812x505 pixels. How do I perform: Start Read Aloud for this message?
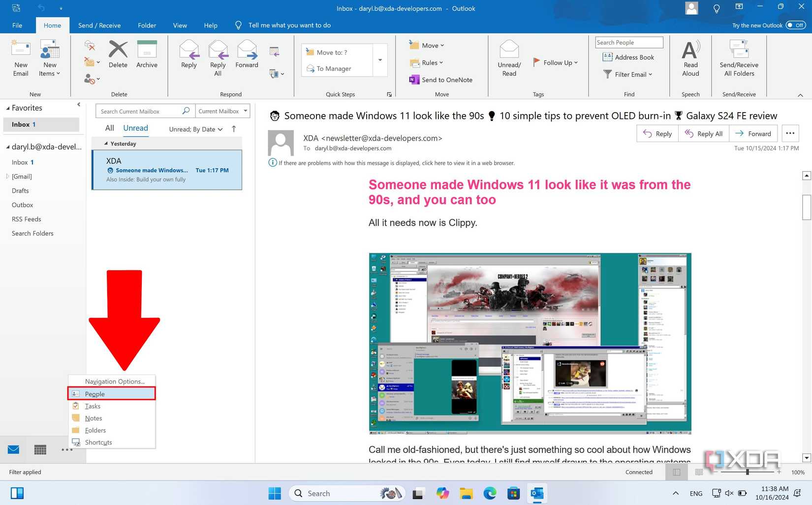(690, 58)
